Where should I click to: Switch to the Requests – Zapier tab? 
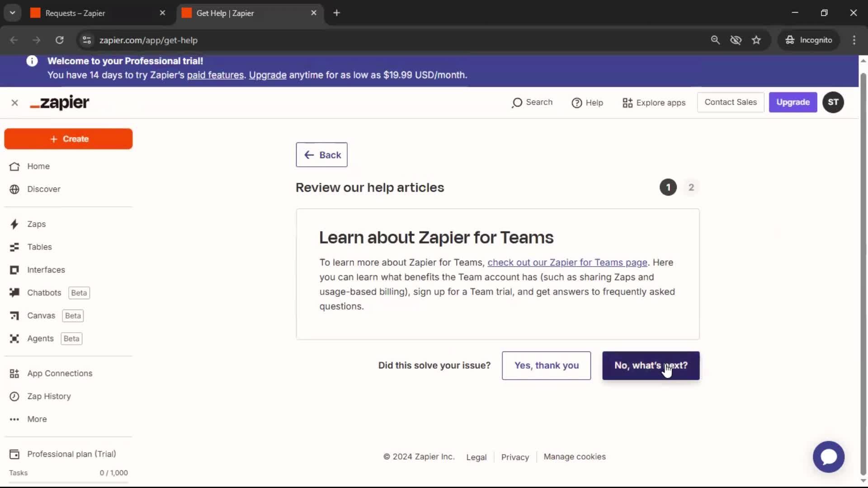click(99, 13)
